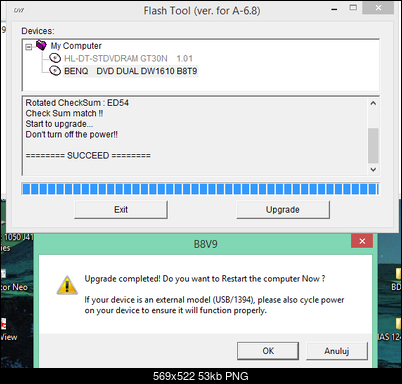Click the warning icon in B8V9 dialog

67,285
